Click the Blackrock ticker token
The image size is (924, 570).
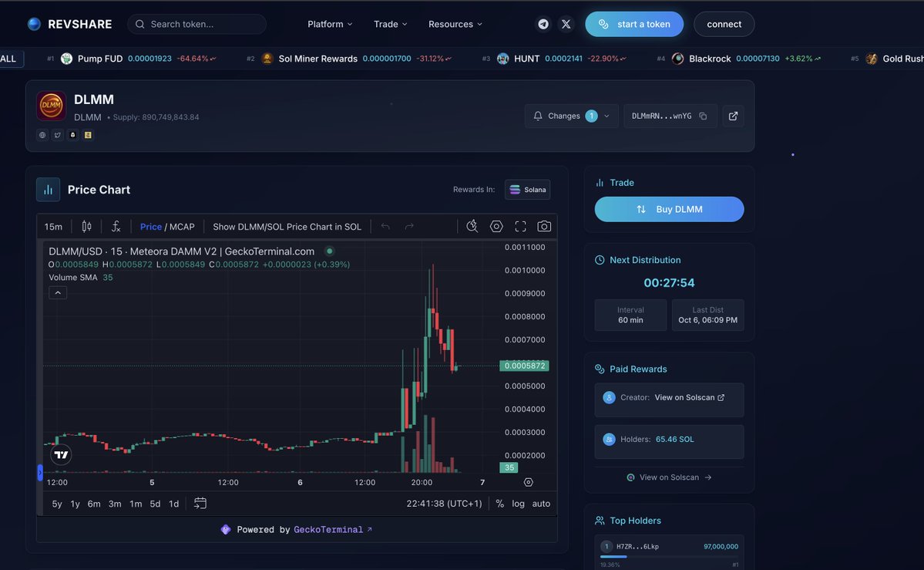[x=738, y=59]
